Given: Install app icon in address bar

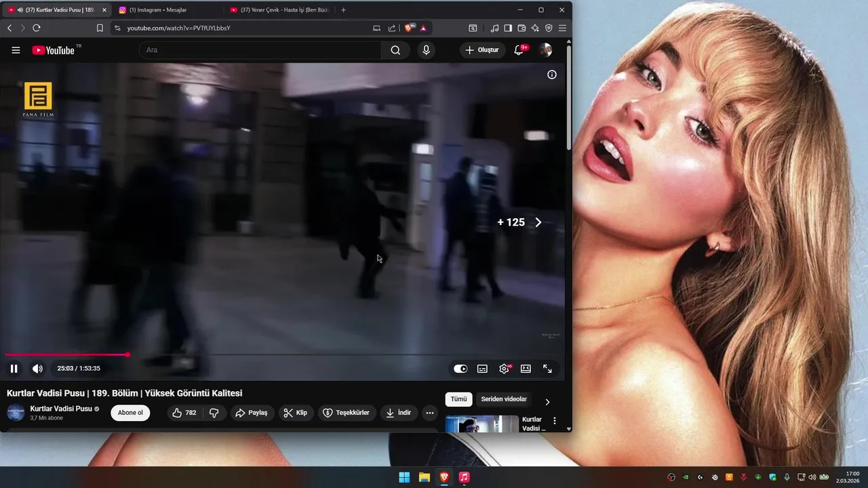Looking at the screenshot, I should coord(377,28).
